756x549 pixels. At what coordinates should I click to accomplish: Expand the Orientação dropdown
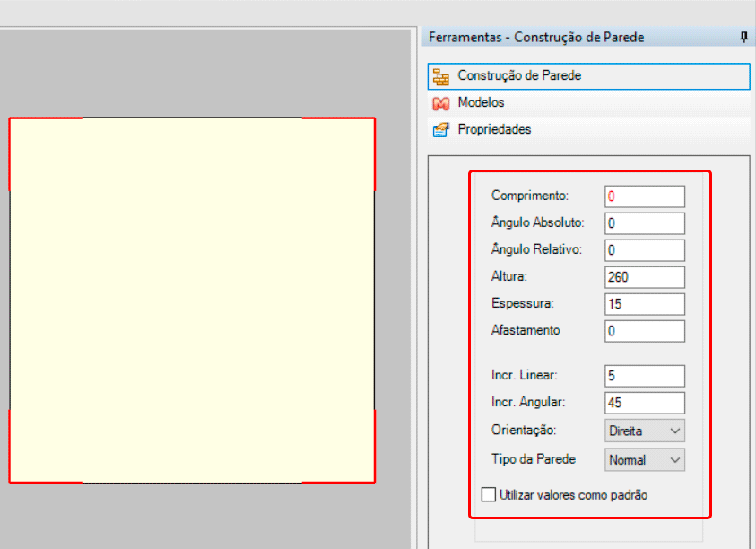tap(645, 431)
